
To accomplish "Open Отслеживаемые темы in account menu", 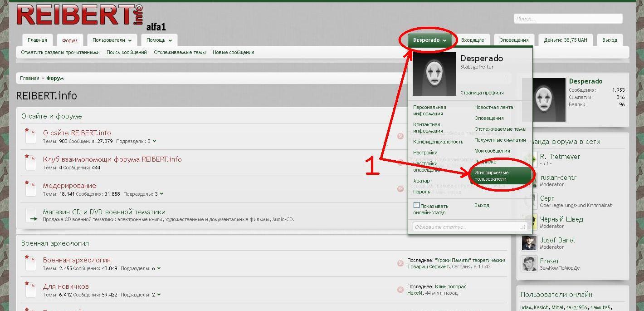I will point(500,129).
